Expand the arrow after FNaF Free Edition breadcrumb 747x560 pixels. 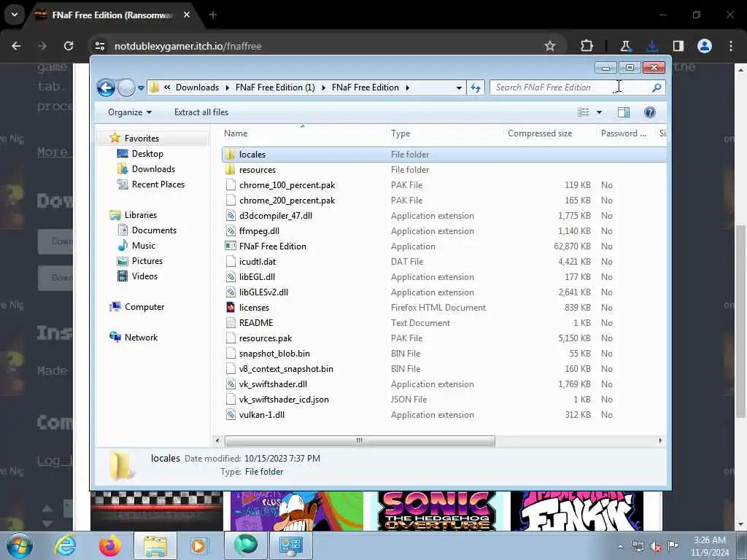click(408, 87)
